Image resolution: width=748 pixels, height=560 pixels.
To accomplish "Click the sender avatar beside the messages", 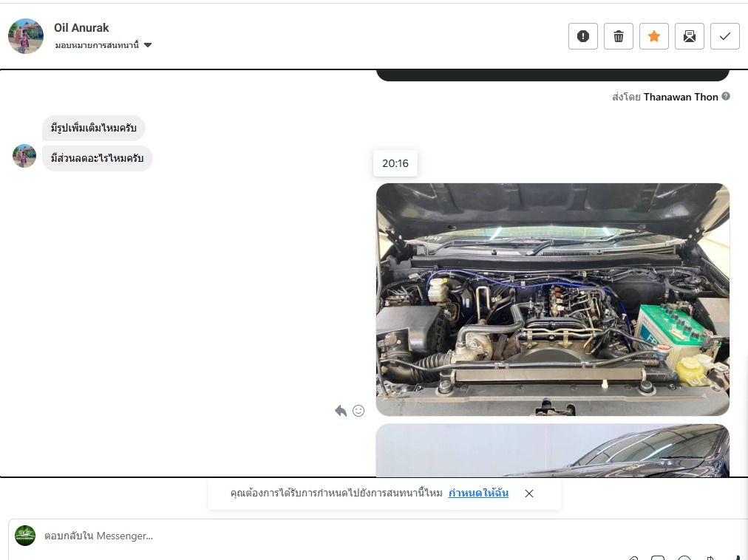I will point(24,156).
